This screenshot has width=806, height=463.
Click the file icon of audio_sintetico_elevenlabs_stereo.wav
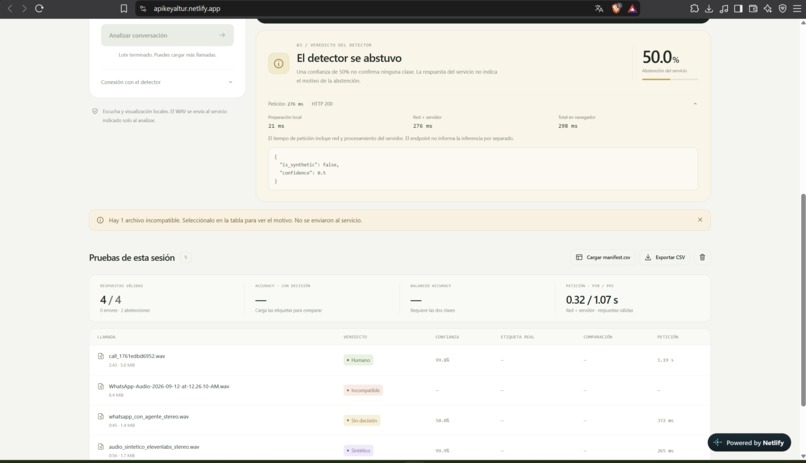[101, 447]
